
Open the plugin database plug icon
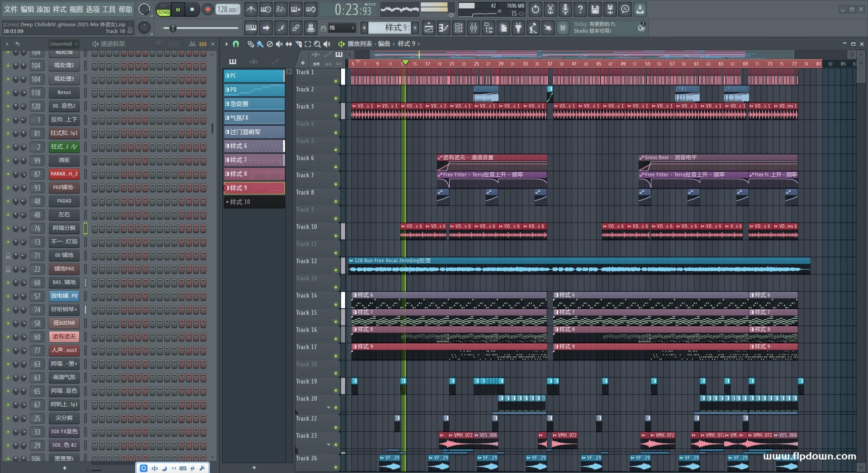tap(518, 28)
